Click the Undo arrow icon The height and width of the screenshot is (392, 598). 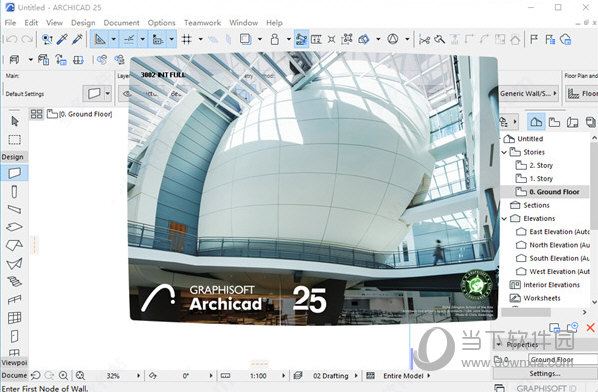[x=11, y=39]
